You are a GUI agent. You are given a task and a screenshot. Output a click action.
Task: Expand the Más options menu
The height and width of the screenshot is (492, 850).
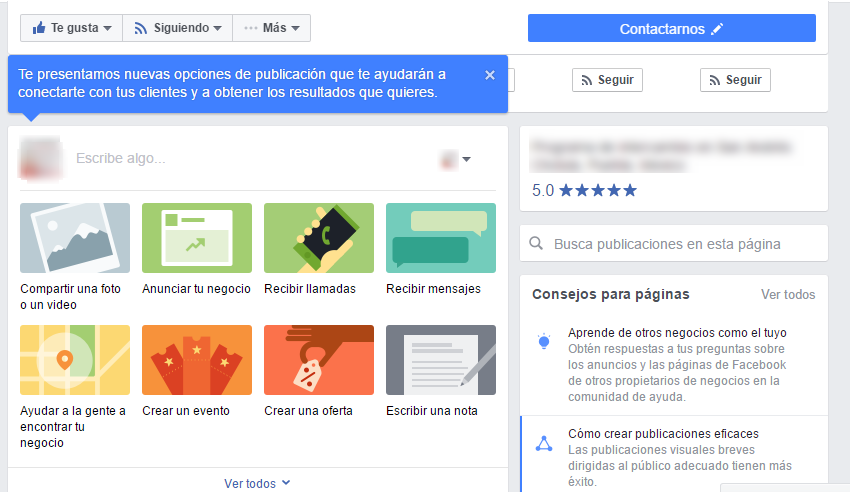point(271,28)
